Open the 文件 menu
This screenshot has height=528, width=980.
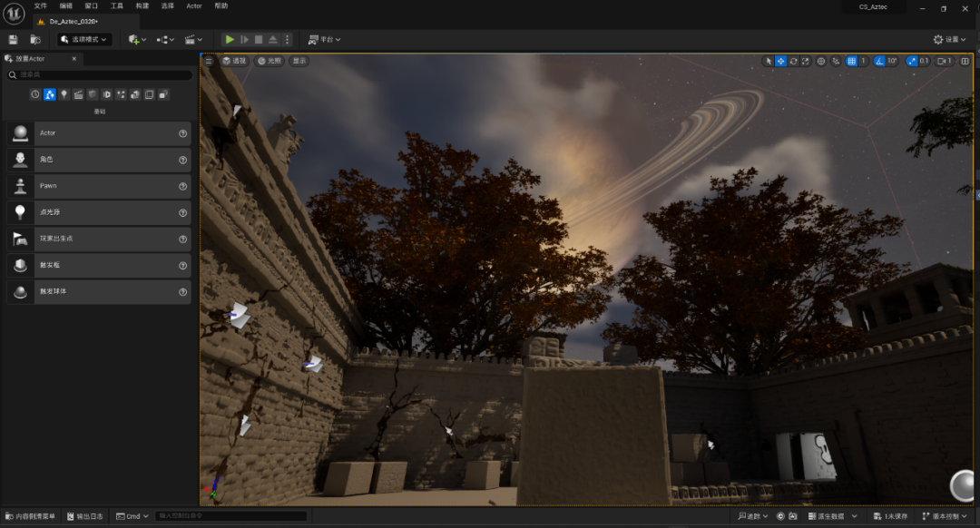(x=41, y=5)
